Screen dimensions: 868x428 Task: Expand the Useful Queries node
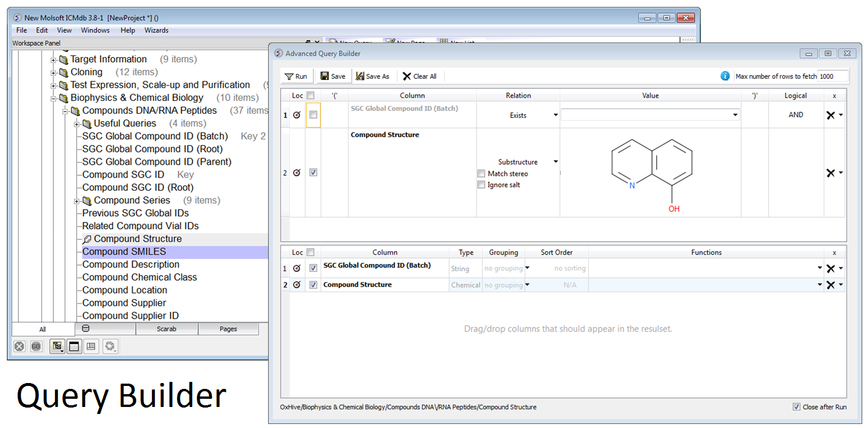[x=77, y=124]
